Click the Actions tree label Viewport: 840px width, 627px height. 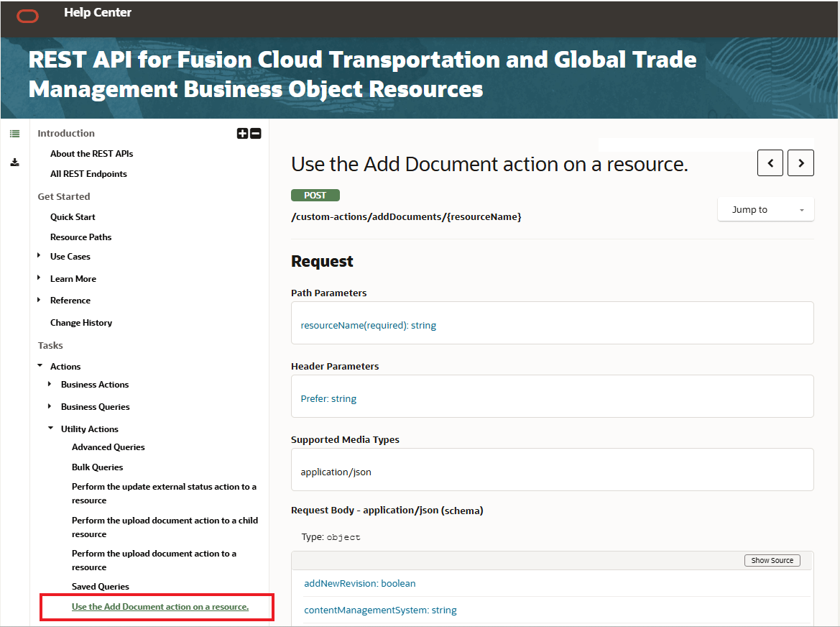(x=65, y=367)
